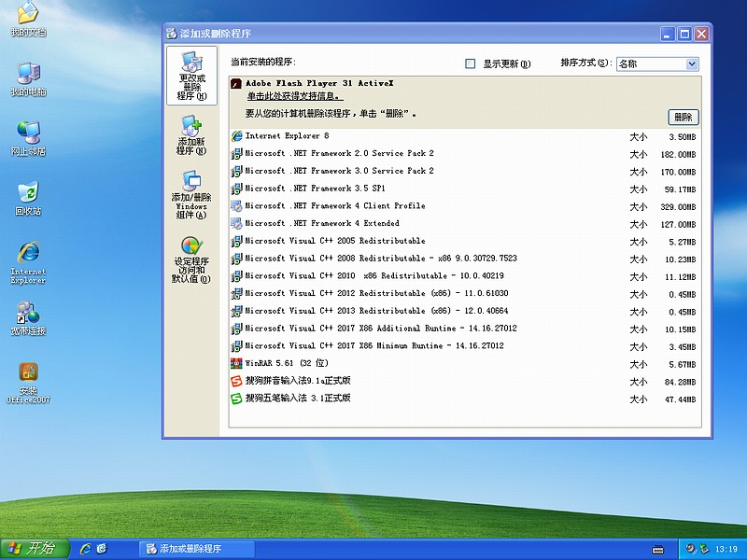Click the 329.00MB size value

679,207
